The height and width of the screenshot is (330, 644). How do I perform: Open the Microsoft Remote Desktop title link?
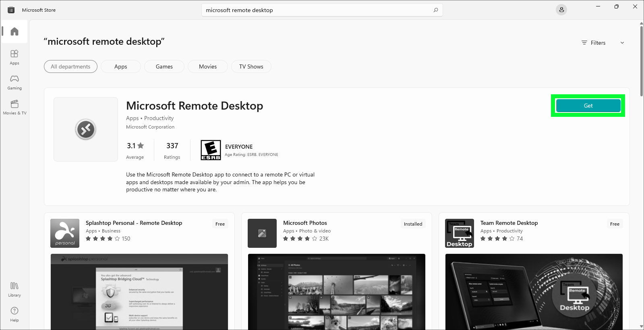coord(194,106)
